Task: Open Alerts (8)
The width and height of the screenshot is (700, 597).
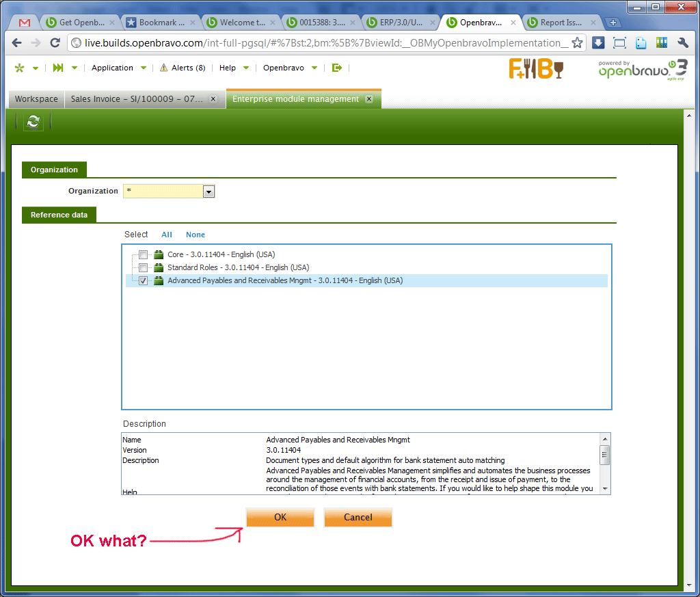Action: pos(189,68)
